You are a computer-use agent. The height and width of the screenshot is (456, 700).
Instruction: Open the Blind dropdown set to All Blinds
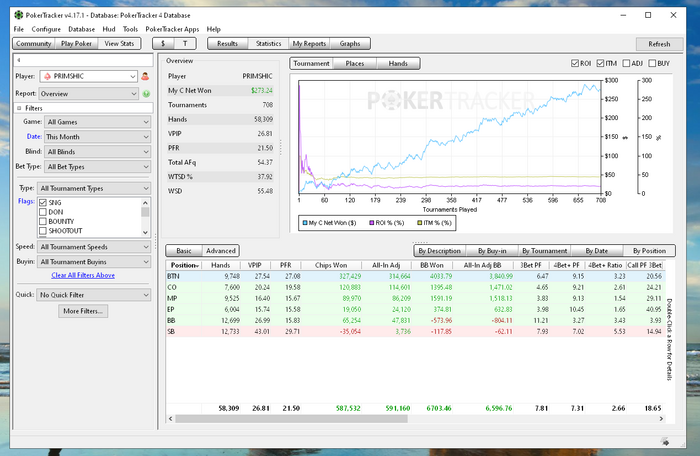97,152
